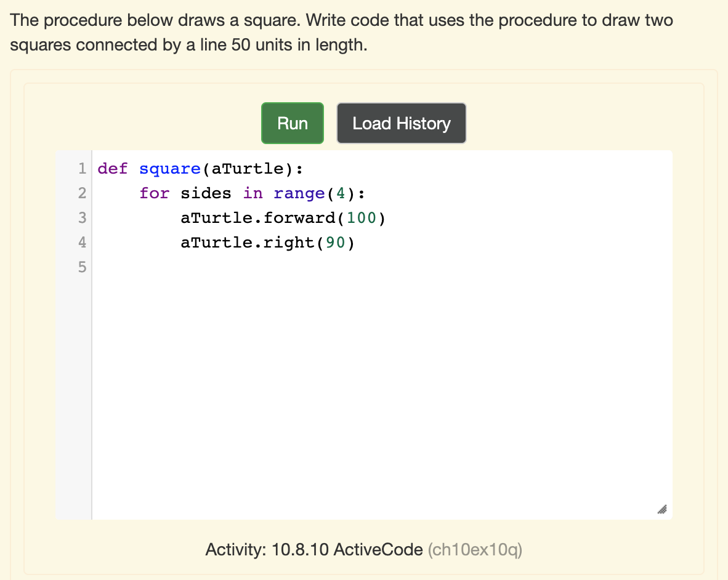This screenshot has width=728, height=580.
Task: Click the Load History button
Action: [x=401, y=123]
